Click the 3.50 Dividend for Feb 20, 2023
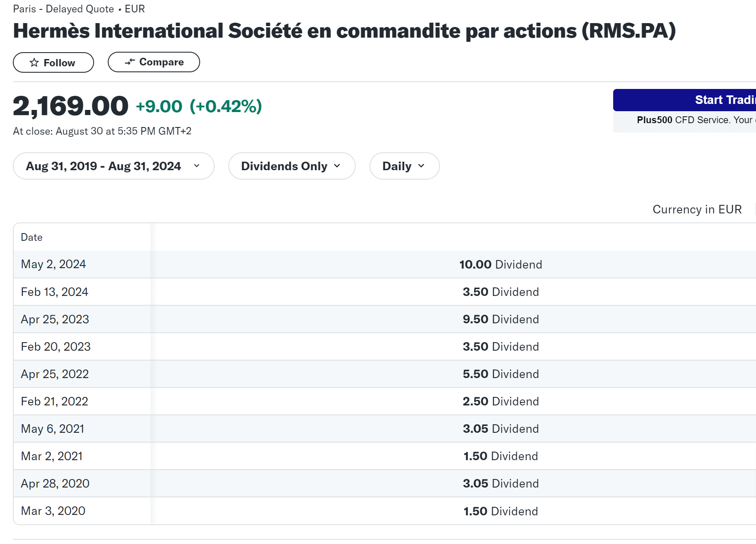 tap(501, 346)
